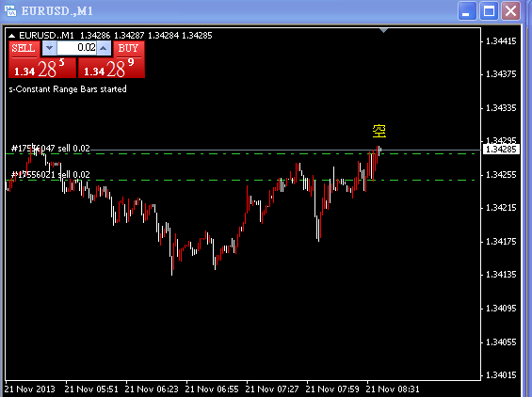Image resolution: width=532 pixels, height=397 pixels.
Task: Click the 's-Constant Range Bars started' text
Action: [x=68, y=89]
